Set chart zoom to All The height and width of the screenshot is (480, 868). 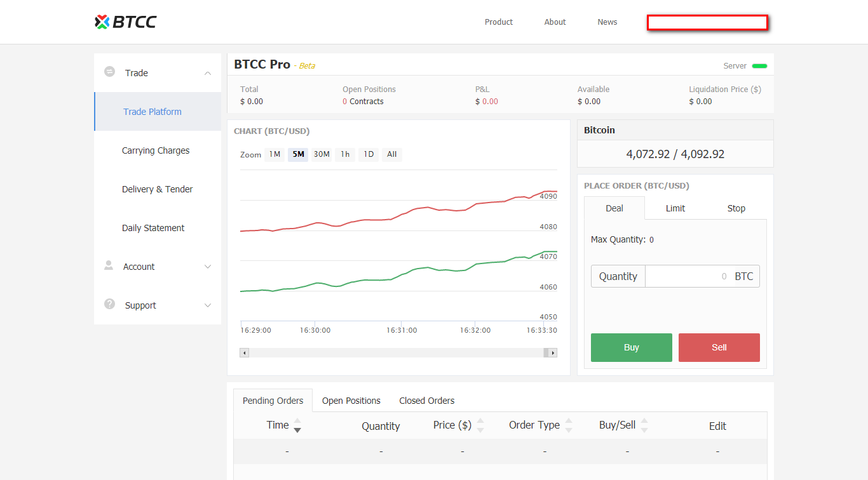392,154
